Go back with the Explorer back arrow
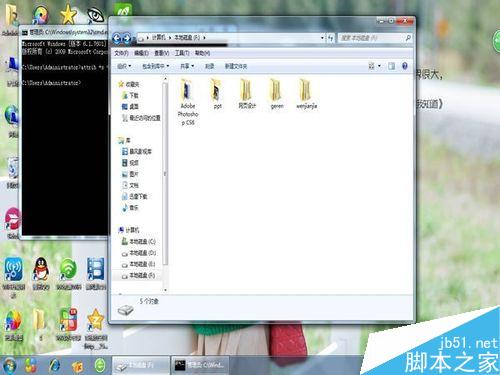 point(117,39)
